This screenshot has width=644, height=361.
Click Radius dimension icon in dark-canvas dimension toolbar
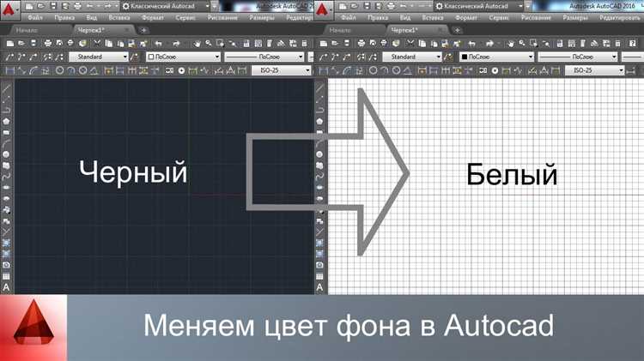pos(59,70)
